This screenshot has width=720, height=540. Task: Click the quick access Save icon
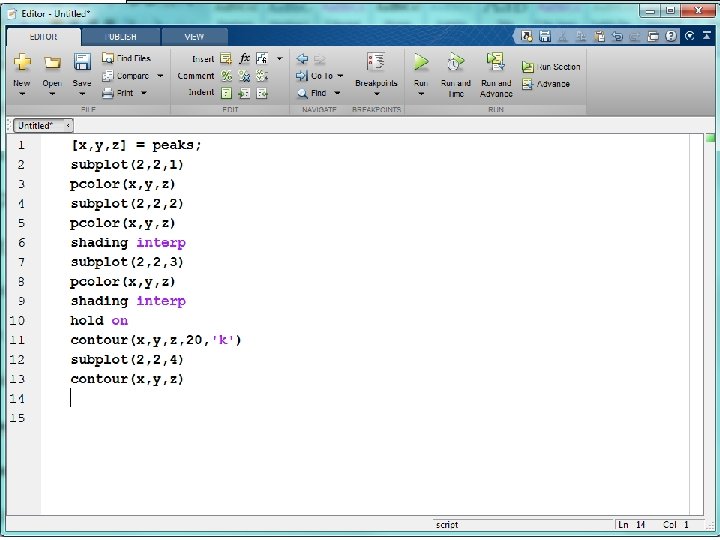(545, 36)
